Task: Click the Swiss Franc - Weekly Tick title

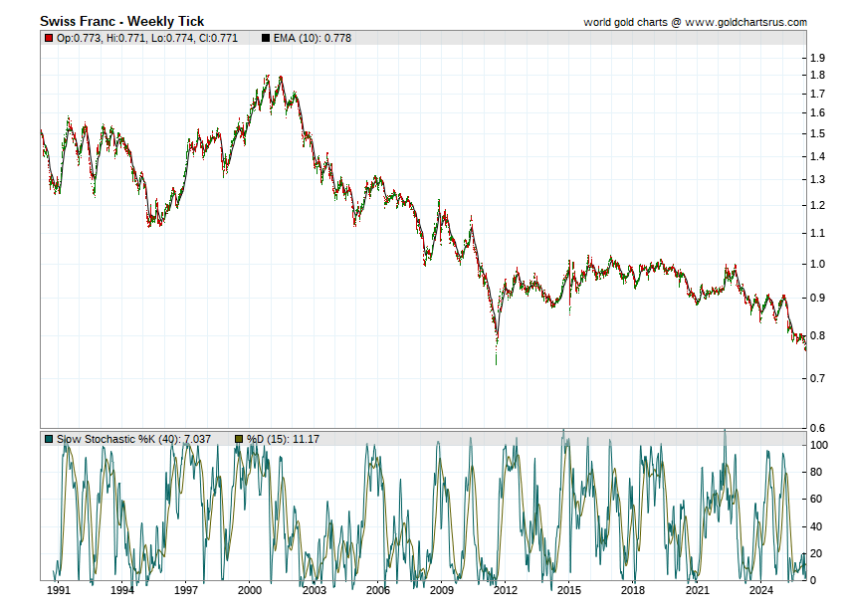Action: (x=121, y=21)
